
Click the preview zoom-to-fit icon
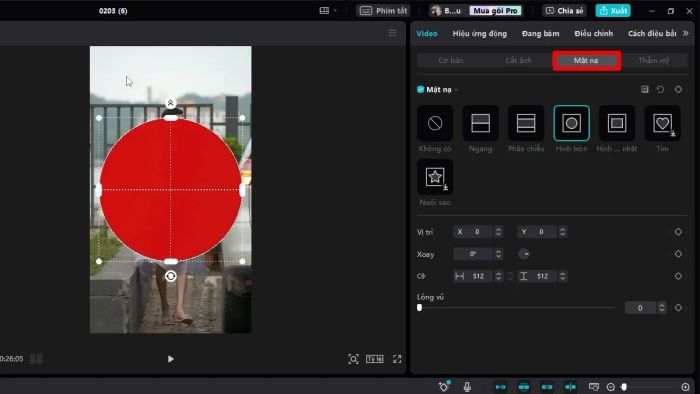(x=353, y=359)
